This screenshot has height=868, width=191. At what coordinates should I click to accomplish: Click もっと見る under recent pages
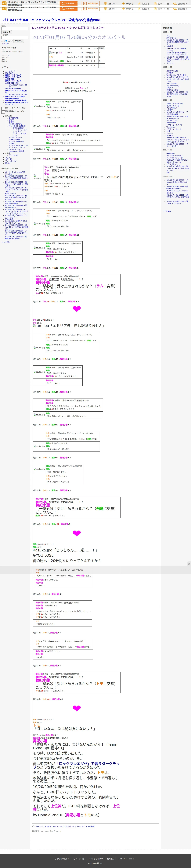click(x=5, y=242)
